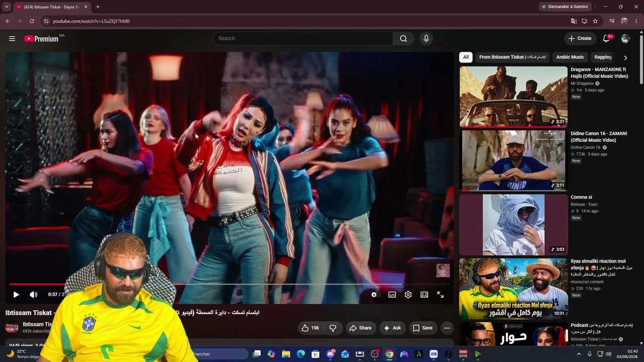The width and height of the screenshot is (644, 362).
Task: Play the video
Action: pos(16,295)
